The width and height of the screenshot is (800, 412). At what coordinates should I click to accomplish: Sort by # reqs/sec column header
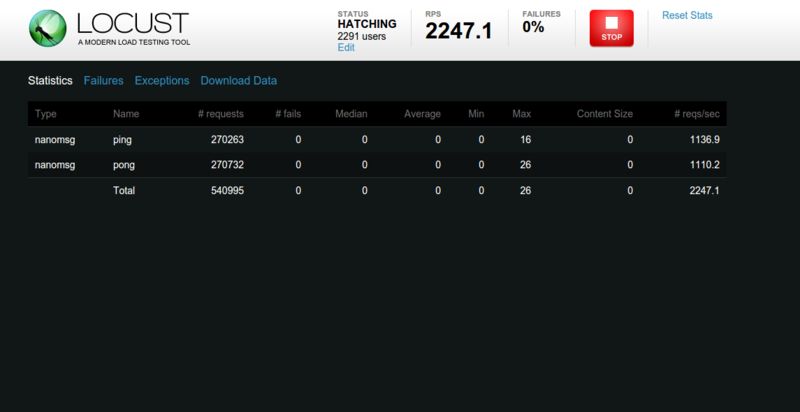click(697, 114)
